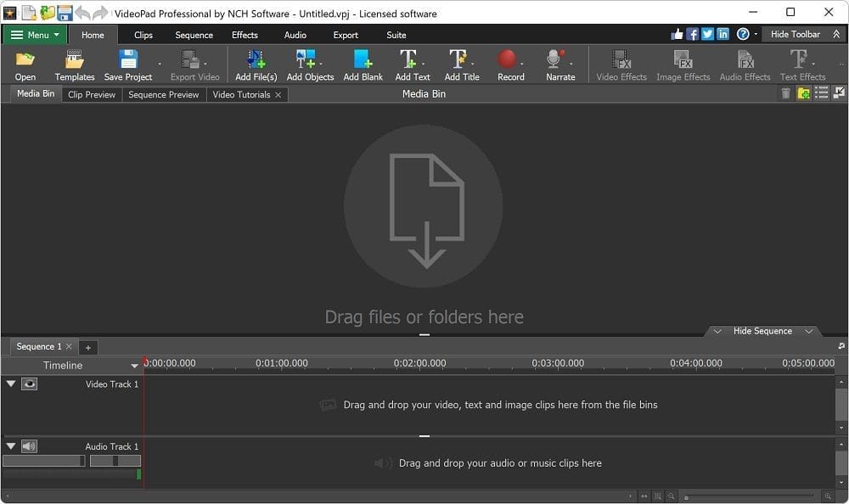Open the Timeline mode dropdown arrow
Image resolution: width=849 pixels, height=504 pixels.
coord(134,366)
